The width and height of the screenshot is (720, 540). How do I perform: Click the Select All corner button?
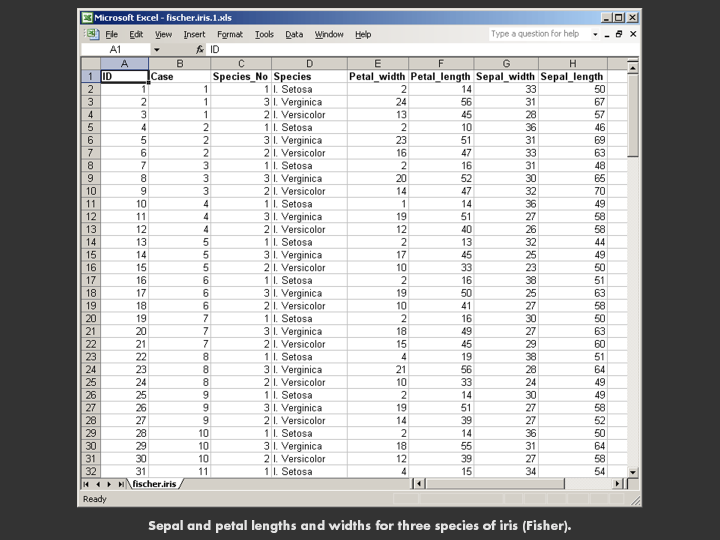click(x=89, y=63)
